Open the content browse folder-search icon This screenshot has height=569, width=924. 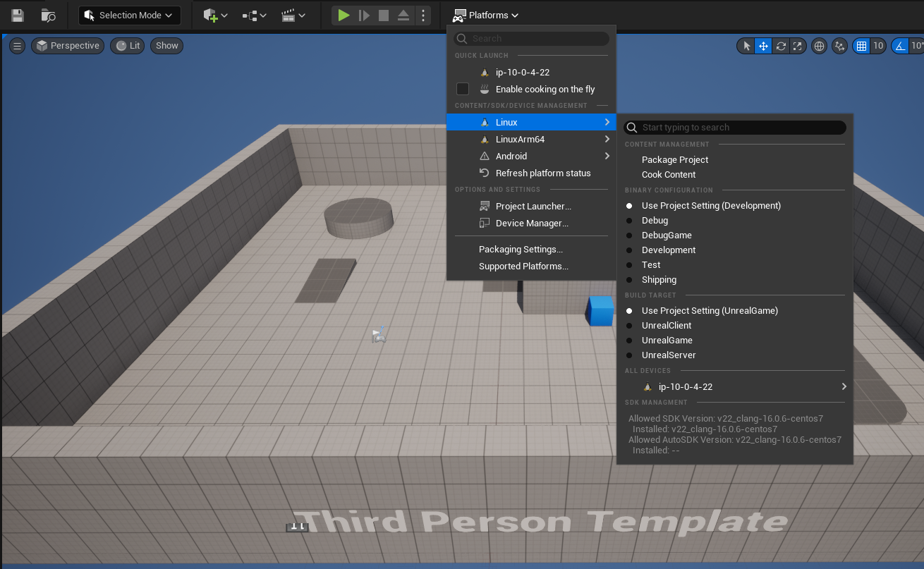coord(49,16)
